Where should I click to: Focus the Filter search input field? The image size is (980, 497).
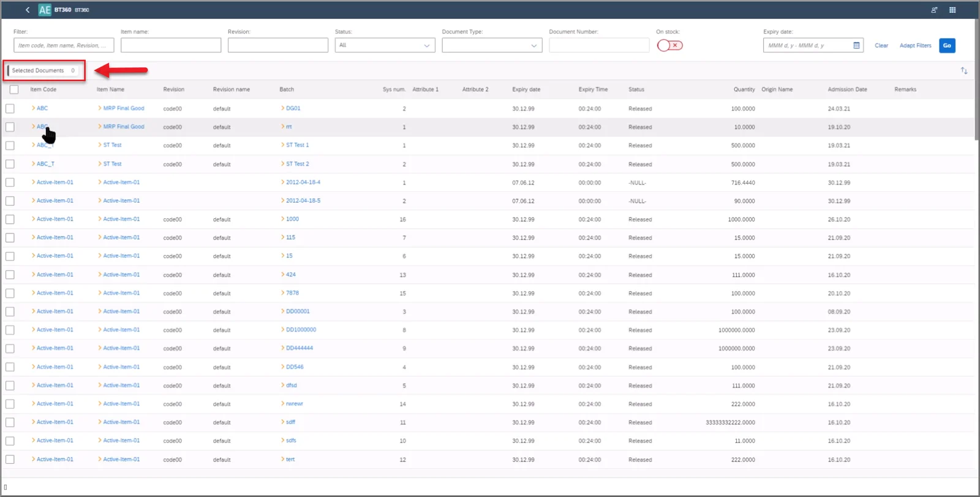coord(64,45)
